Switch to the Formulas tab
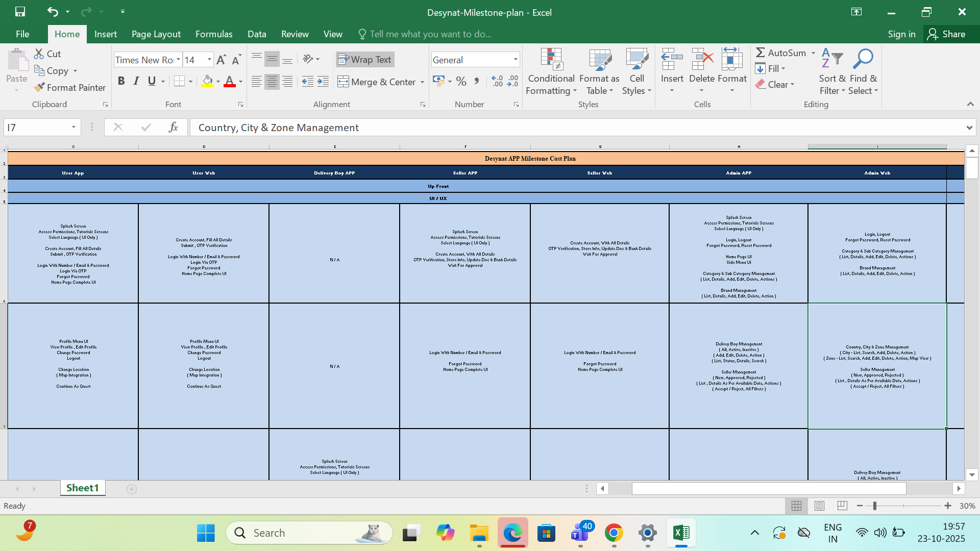The height and width of the screenshot is (551, 980). click(214, 34)
